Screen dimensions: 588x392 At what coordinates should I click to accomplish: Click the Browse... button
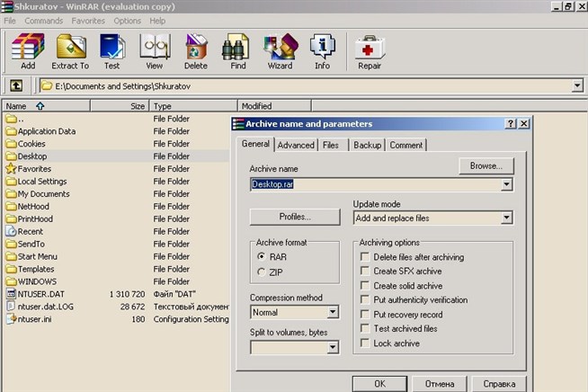pyautogui.click(x=486, y=166)
